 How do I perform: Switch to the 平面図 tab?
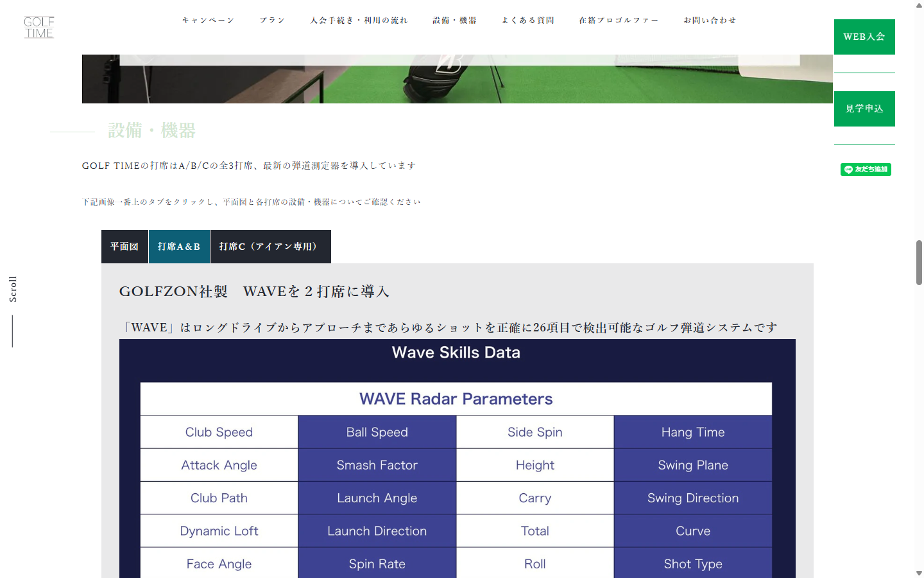coord(124,247)
